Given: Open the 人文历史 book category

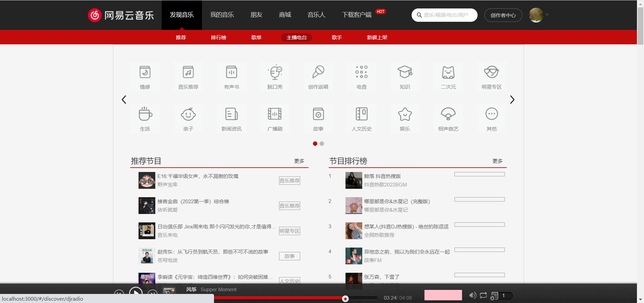Looking at the screenshot, I should pos(362,119).
